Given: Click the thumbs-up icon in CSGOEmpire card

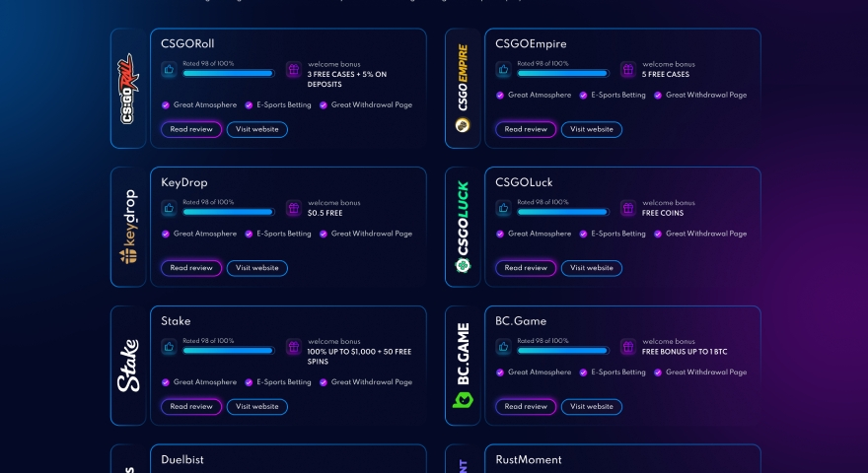Looking at the screenshot, I should 503,70.
